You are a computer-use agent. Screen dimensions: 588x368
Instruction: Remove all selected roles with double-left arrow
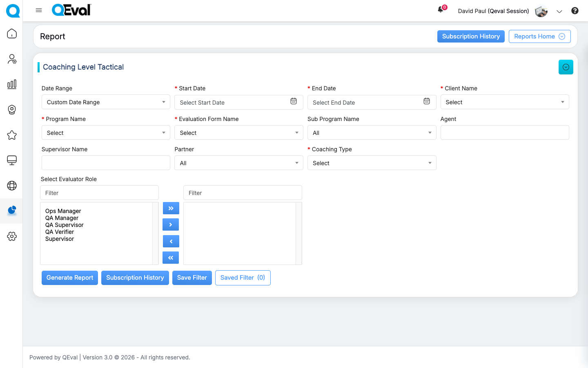[x=171, y=258]
